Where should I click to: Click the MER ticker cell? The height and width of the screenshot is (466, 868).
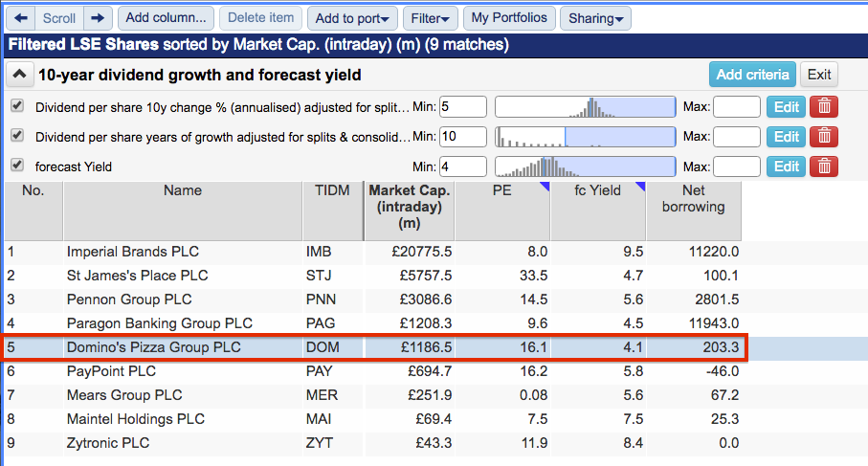322,395
